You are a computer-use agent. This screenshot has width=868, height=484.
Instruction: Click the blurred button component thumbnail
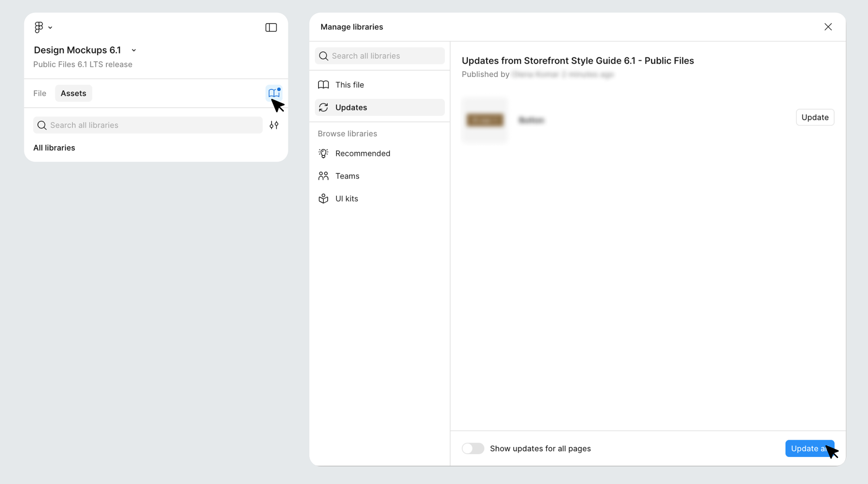[484, 120]
